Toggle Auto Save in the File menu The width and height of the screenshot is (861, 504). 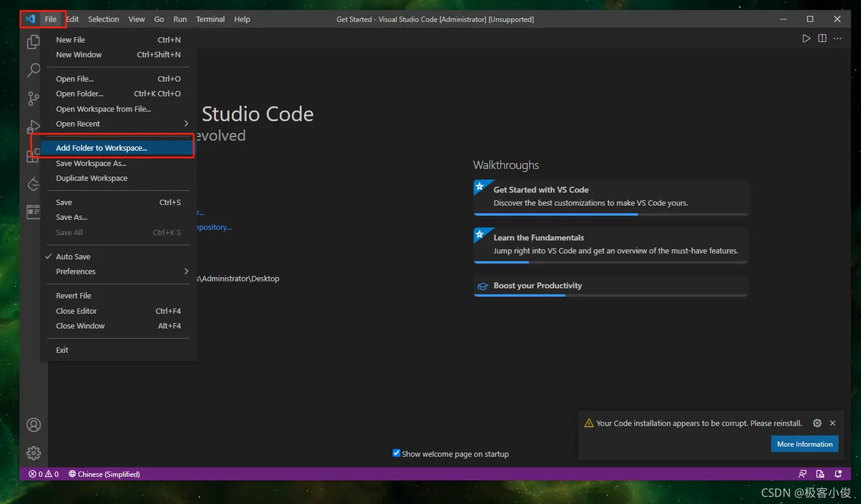(119, 256)
